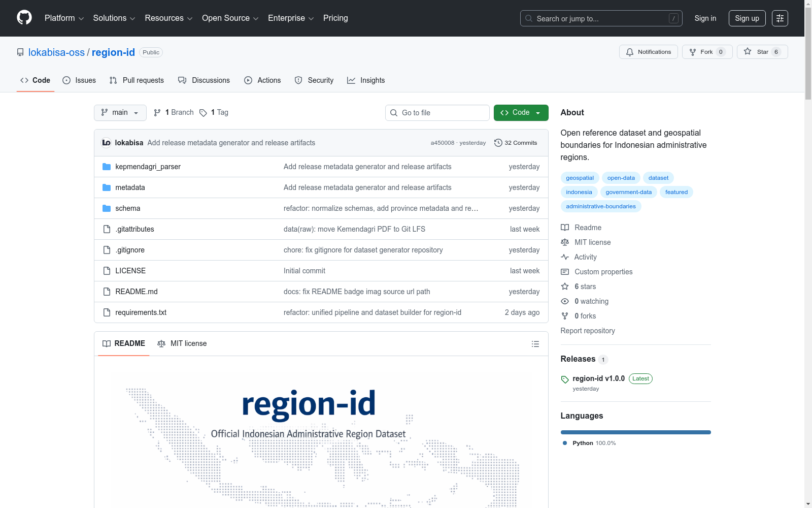Viewport: 812px width, 508px height.
Task: Click the metadata folder icon
Action: point(107,187)
